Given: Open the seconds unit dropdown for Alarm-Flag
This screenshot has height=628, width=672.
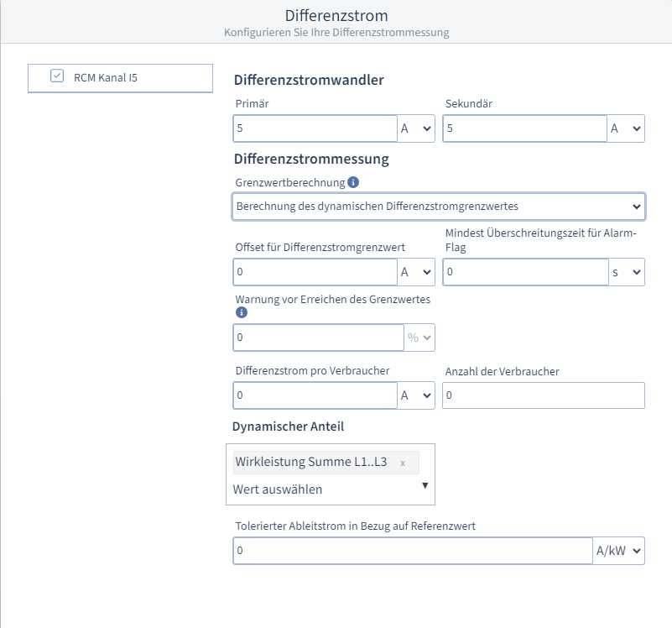Looking at the screenshot, I should [626, 271].
